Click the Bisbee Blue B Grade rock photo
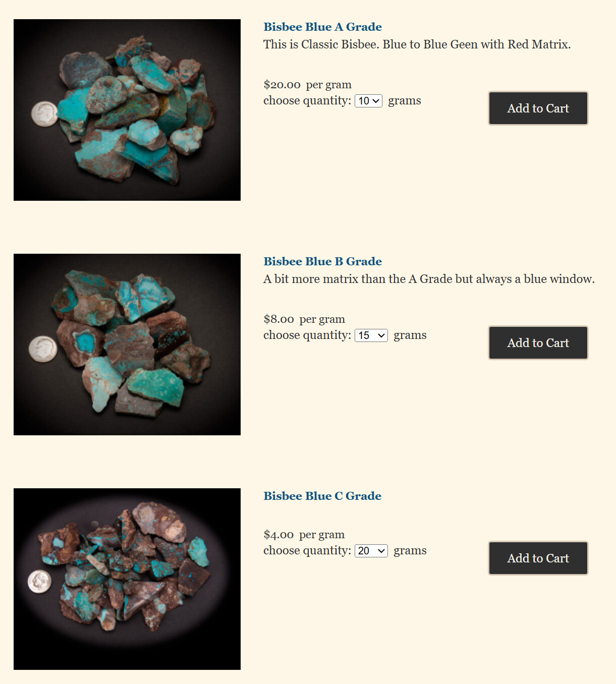This screenshot has width=616, height=684. (127, 345)
